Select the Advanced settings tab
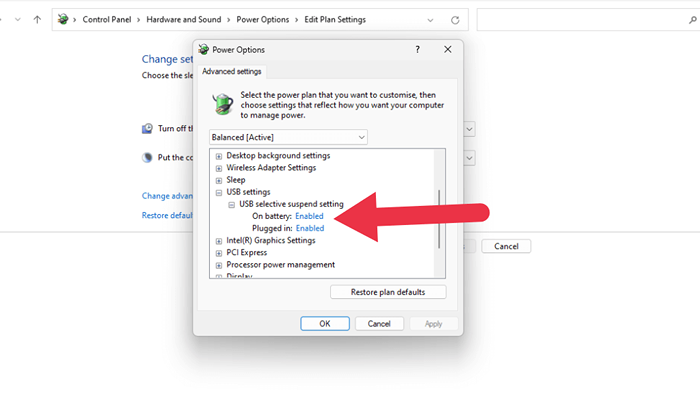Screen dimensions: 700x394 232,71
